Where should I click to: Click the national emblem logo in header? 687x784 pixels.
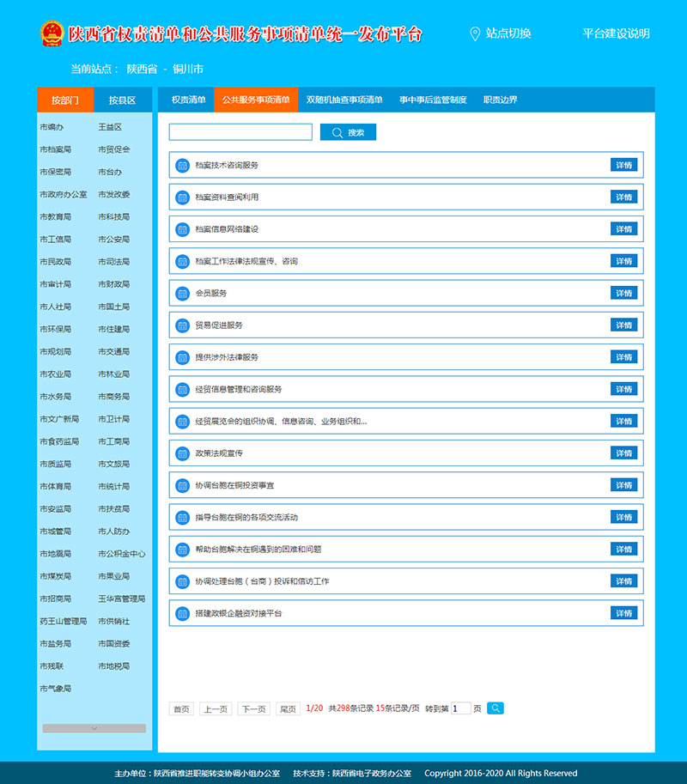52,33
